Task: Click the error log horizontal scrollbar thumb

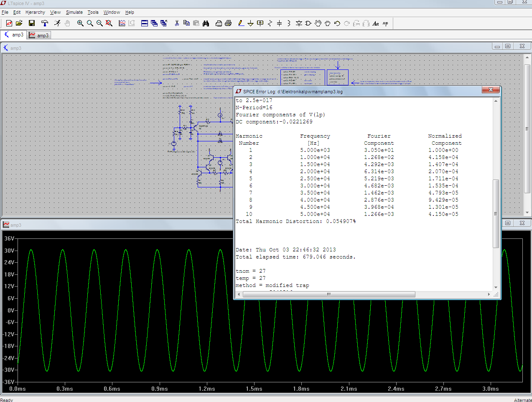Action: (329, 294)
